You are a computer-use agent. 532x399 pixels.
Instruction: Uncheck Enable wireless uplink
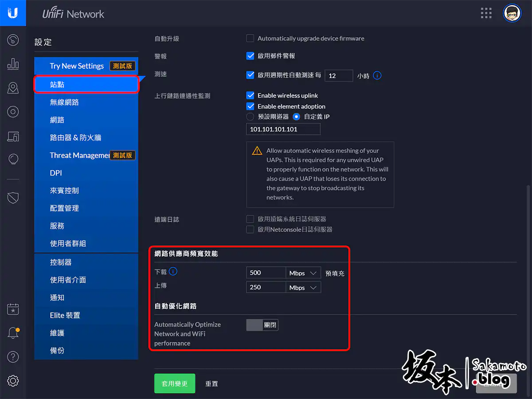click(250, 95)
